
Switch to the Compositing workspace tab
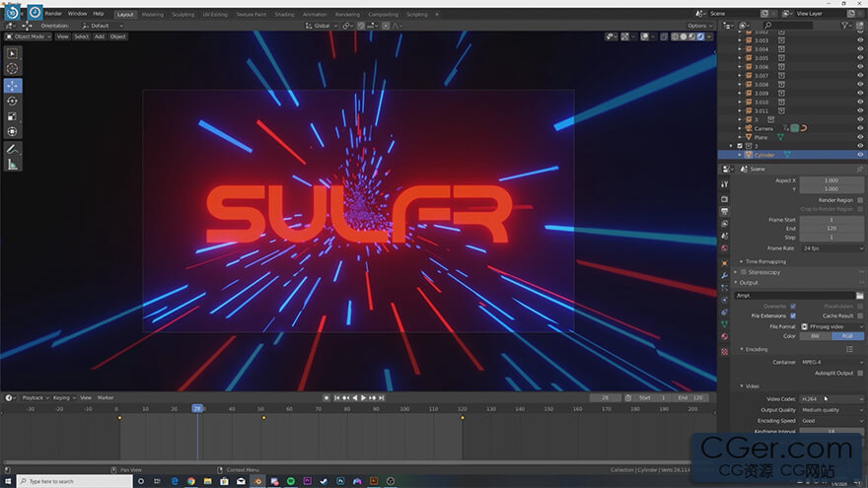tap(383, 15)
